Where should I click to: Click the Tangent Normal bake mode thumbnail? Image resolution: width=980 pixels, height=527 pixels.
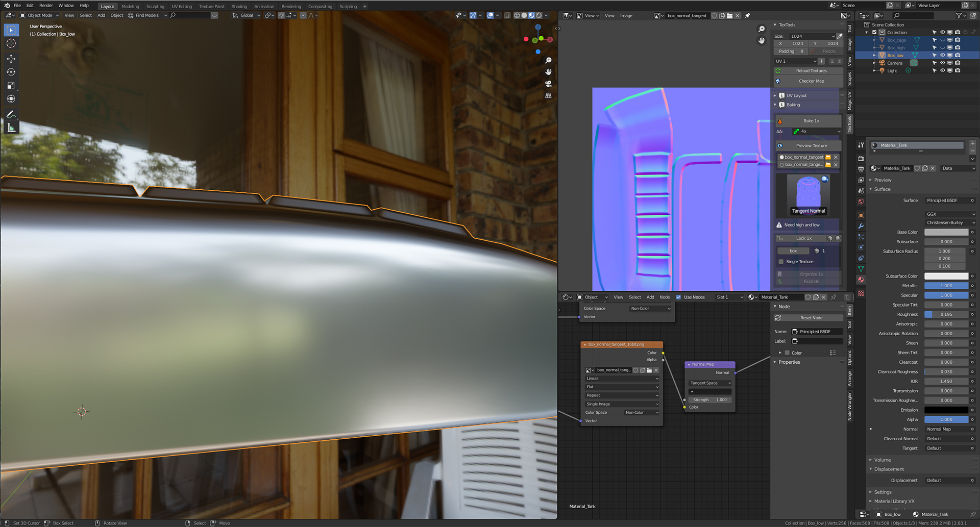(808, 195)
